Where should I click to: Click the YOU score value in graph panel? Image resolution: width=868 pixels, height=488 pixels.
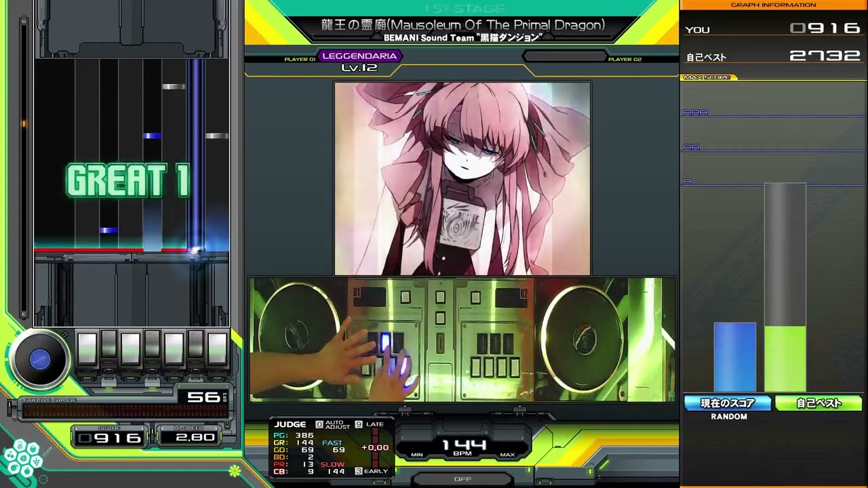coord(825,28)
